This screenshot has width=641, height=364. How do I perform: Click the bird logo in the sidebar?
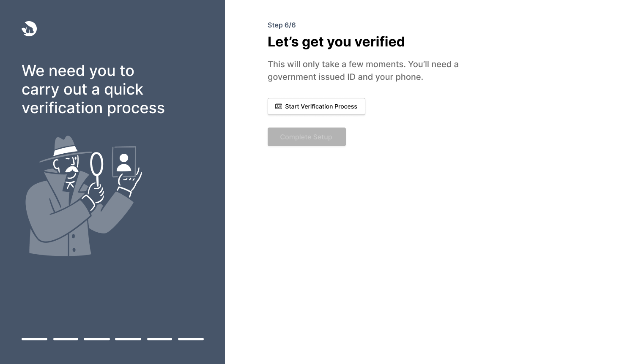(29, 29)
